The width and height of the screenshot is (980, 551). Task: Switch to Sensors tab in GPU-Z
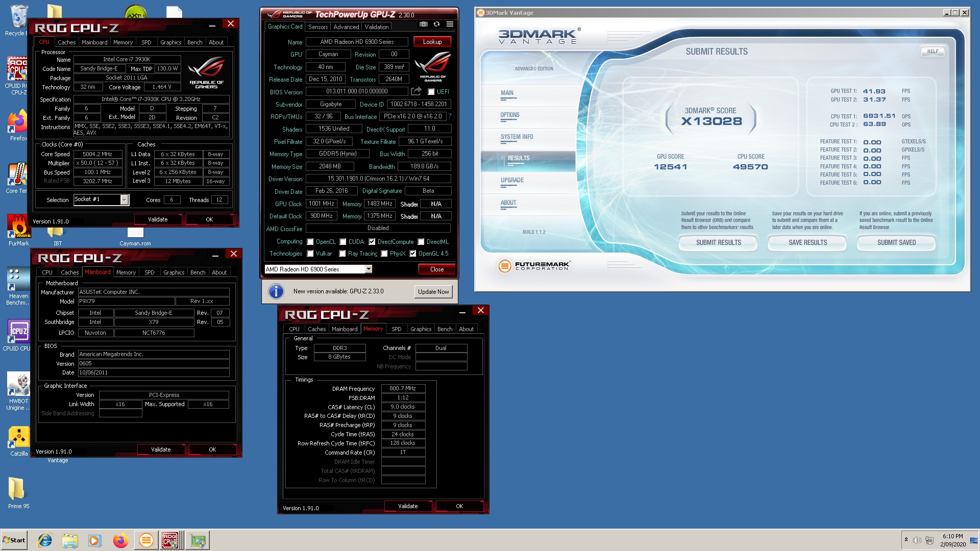(x=318, y=27)
